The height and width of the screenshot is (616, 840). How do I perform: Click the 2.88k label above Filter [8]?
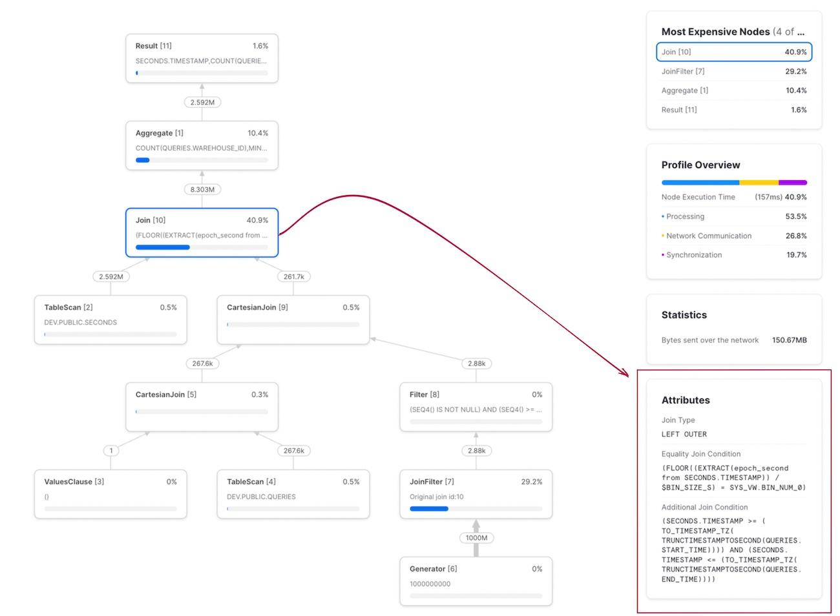(477, 364)
